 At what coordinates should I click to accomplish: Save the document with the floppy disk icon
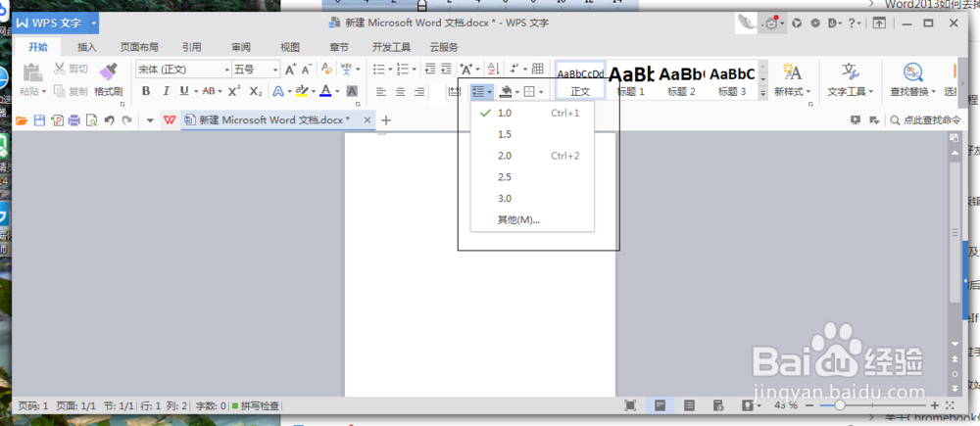(39, 120)
